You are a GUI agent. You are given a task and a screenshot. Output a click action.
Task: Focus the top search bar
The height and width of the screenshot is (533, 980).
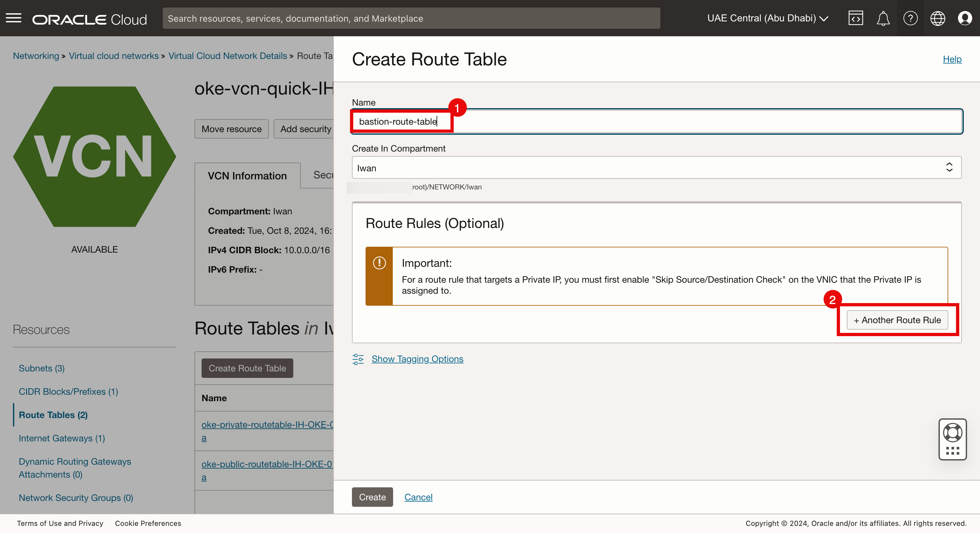point(411,18)
